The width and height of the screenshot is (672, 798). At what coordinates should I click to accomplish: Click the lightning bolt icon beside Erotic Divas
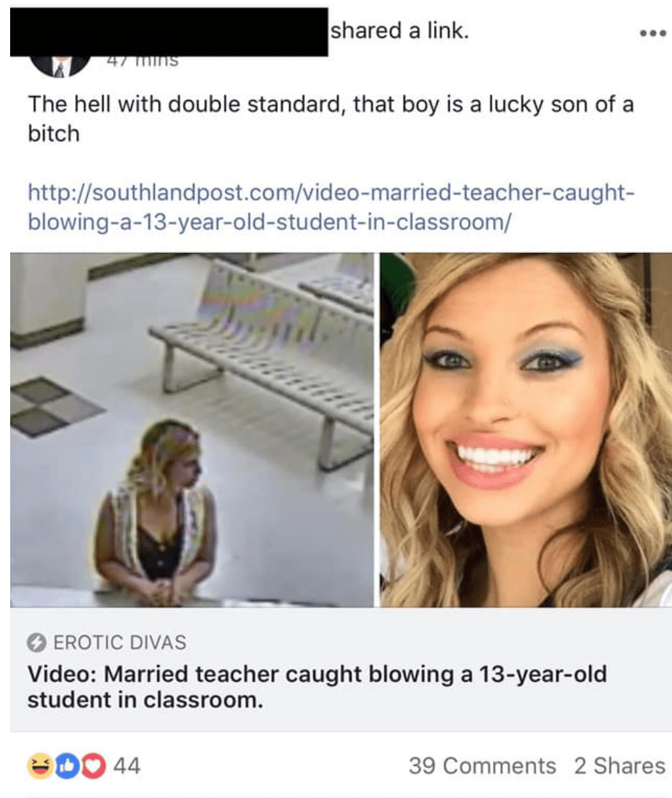pyautogui.click(x=37, y=642)
